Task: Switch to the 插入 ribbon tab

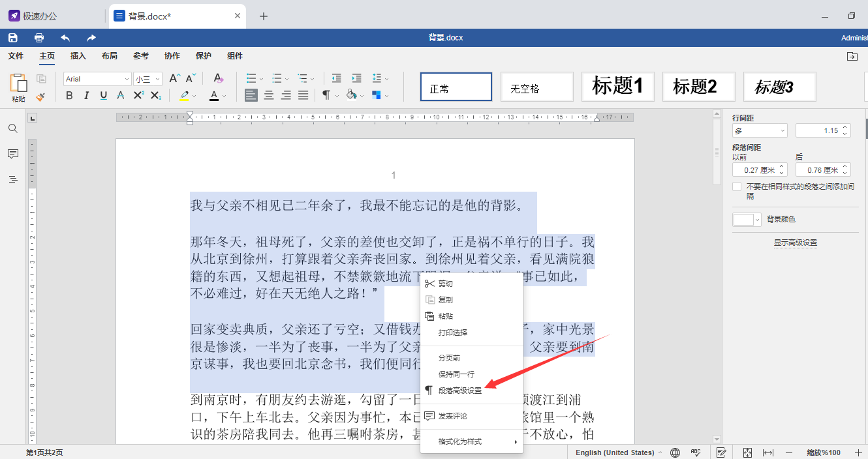Action: pyautogui.click(x=78, y=56)
